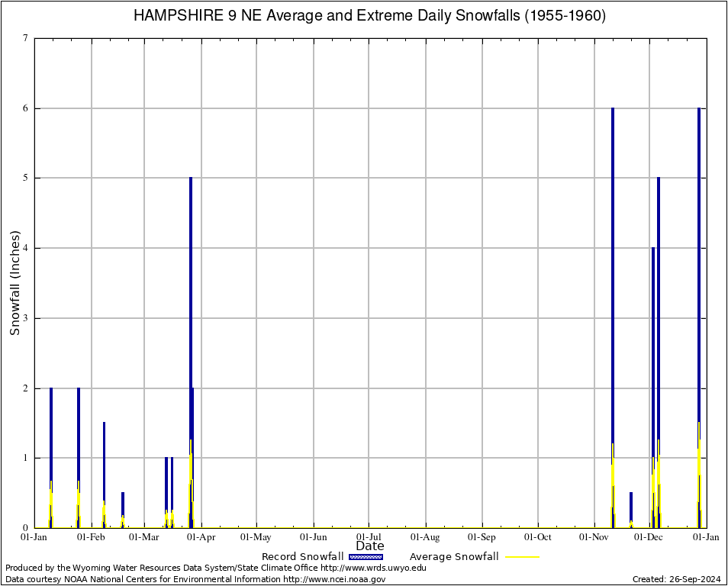
Task: Open the www.wrds.uwyo.edu URL in the footer
Action: [x=373, y=568]
